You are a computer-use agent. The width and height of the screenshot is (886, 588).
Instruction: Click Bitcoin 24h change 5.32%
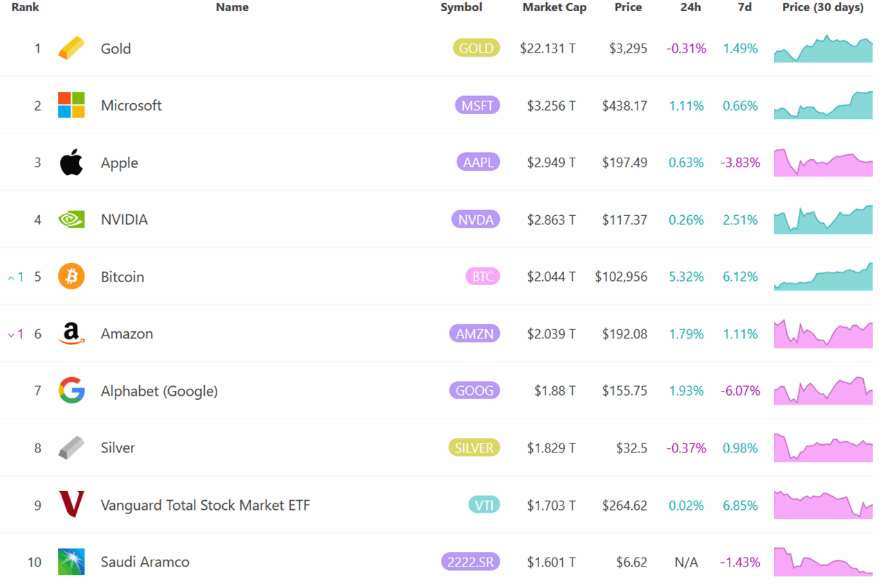686,277
